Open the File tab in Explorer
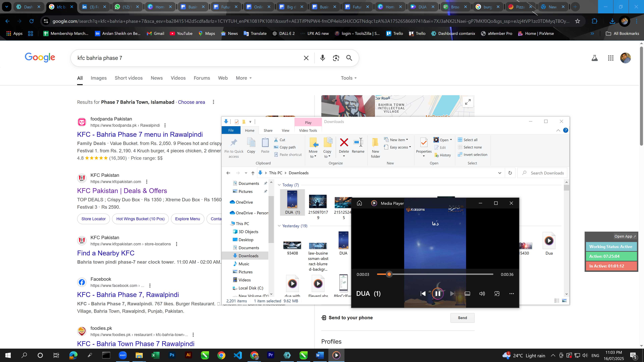The width and height of the screenshot is (644, 362). (231, 130)
